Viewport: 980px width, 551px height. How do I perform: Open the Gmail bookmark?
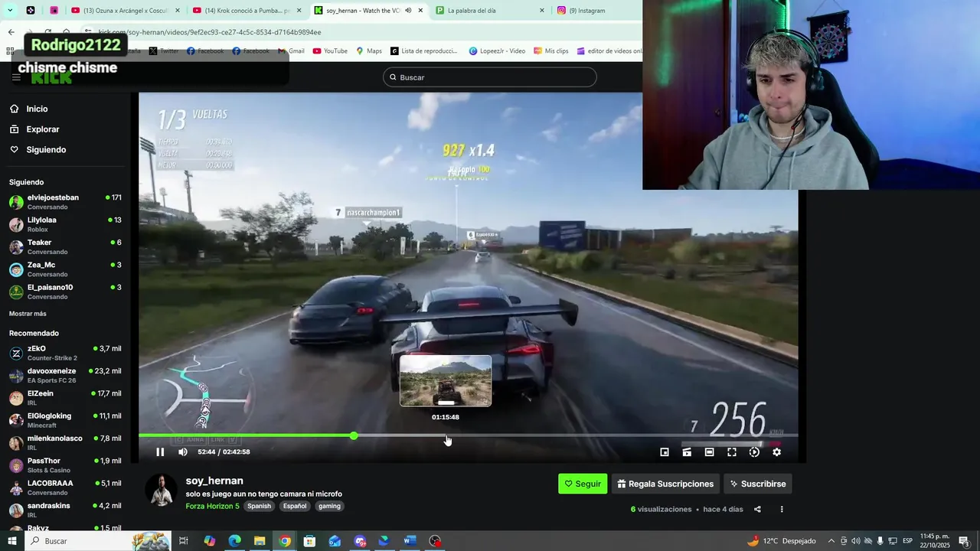click(x=291, y=51)
